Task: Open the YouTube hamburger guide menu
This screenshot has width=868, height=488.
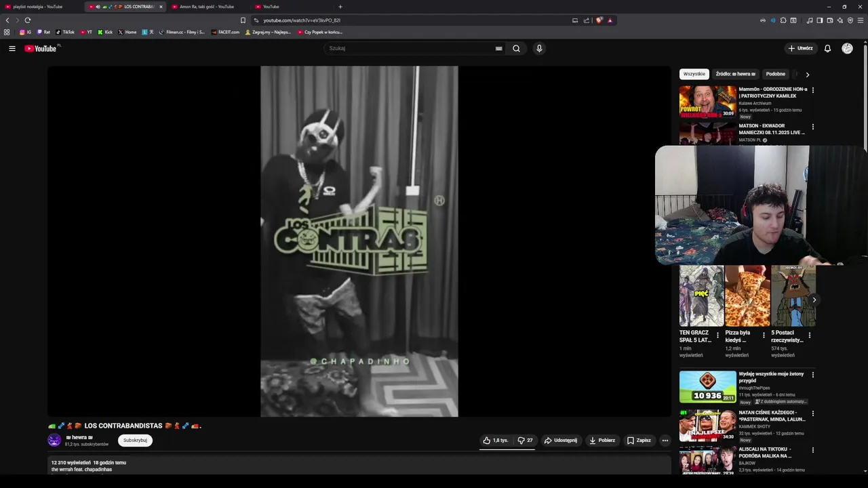Action: [x=12, y=48]
